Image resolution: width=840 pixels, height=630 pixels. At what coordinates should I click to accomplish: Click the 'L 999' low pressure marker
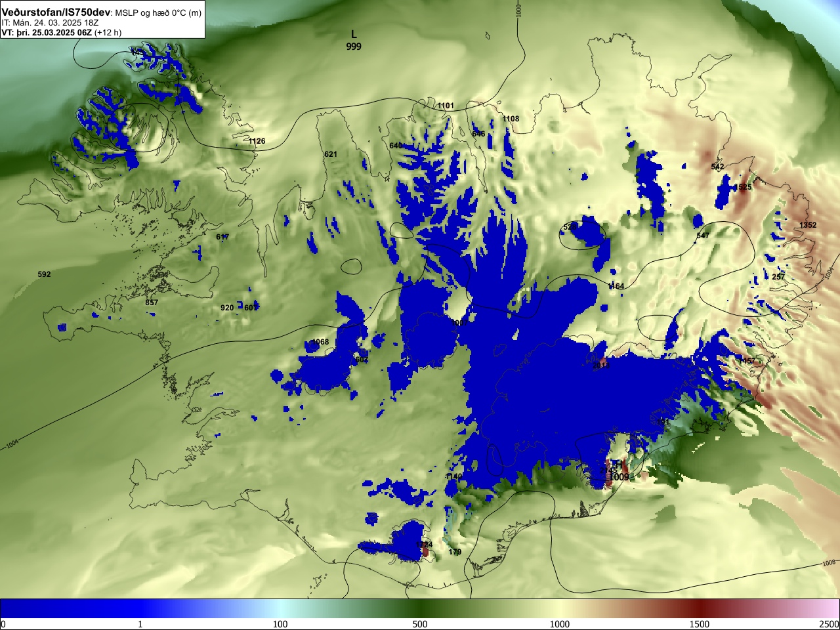point(354,40)
